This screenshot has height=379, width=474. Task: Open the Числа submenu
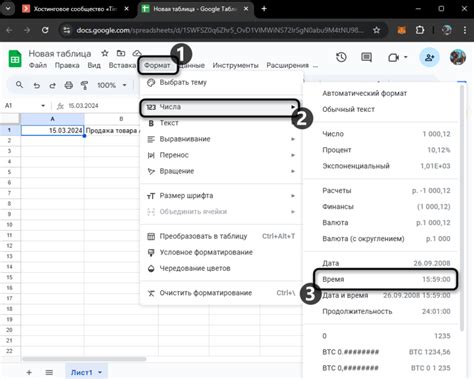(221, 107)
